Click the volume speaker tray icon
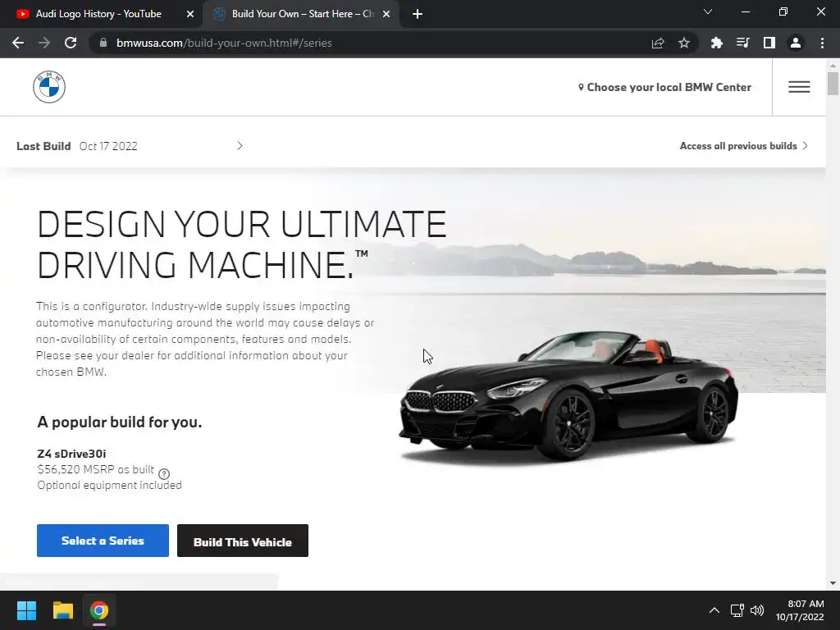Screen dimensions: 840x630 [x=757, y=610]
